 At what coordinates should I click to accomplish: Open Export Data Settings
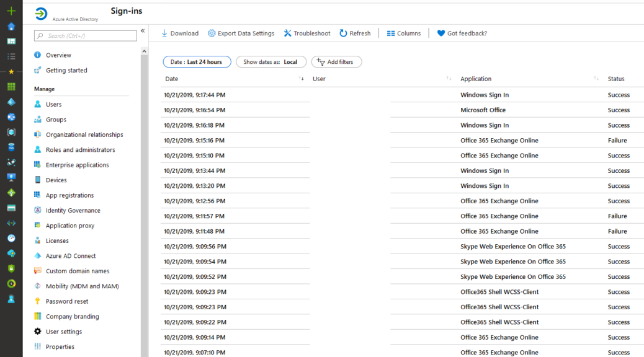(x=241, y=33)
